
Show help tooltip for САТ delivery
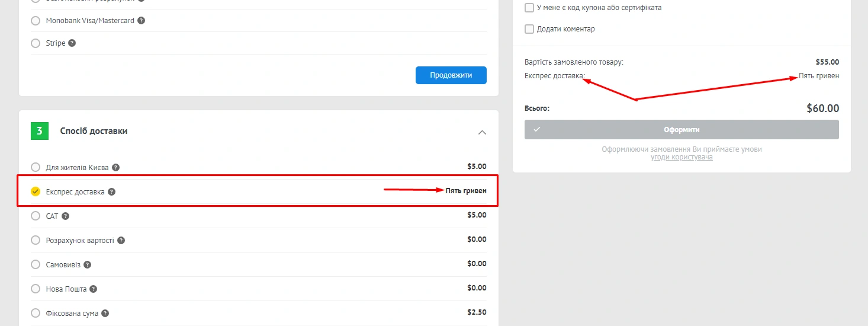pos(65,216)
